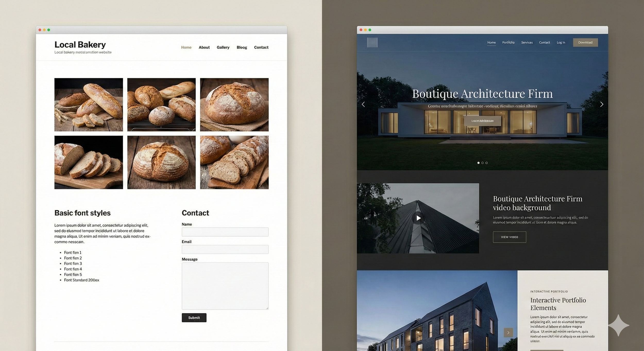The image size is (644, 351).
Task: Play the video on the roof thumbnail
Action: click(418, 218)
